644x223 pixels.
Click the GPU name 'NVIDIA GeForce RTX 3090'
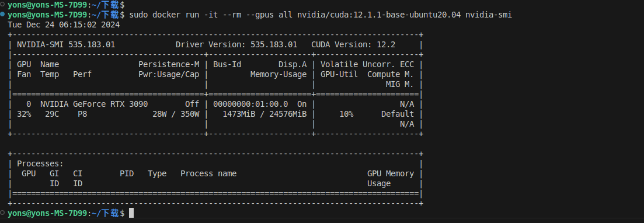tap(94, 104)
